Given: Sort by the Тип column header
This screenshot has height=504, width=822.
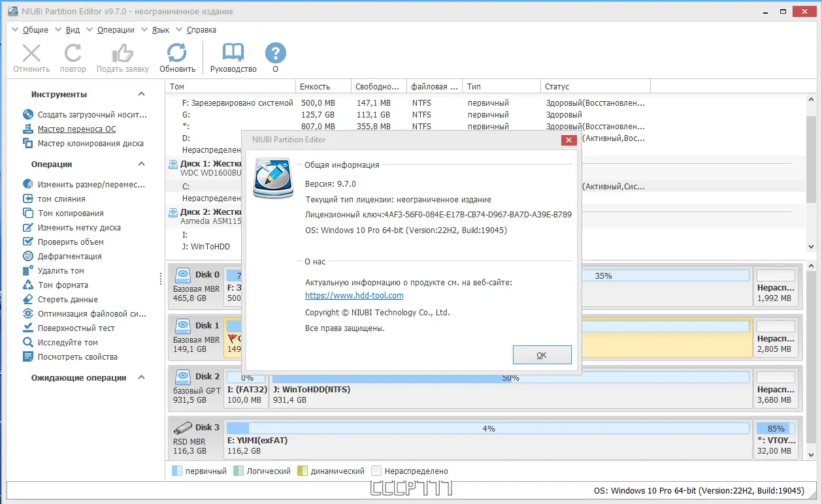Looking at the screenshot, I should click(502, 86).
